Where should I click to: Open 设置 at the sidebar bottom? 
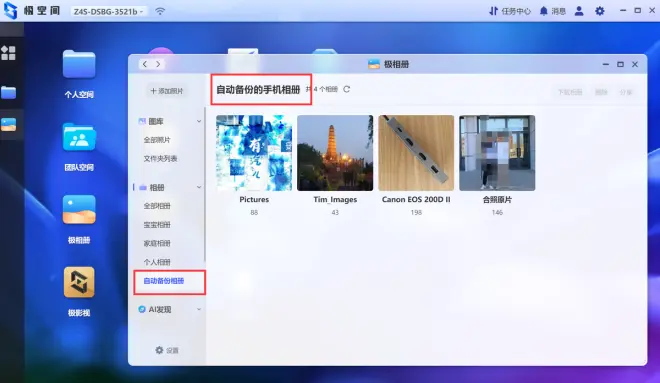[167, 350]
